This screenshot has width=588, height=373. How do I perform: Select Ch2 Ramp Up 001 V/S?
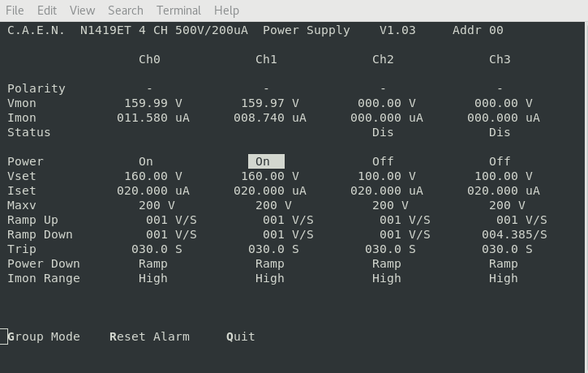point(405,220)
